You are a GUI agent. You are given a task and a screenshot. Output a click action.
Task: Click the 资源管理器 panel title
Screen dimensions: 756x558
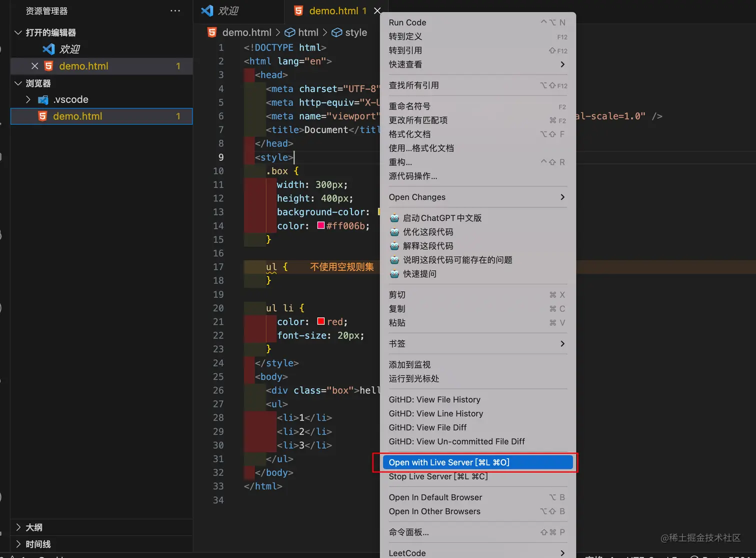click(46, 11)
